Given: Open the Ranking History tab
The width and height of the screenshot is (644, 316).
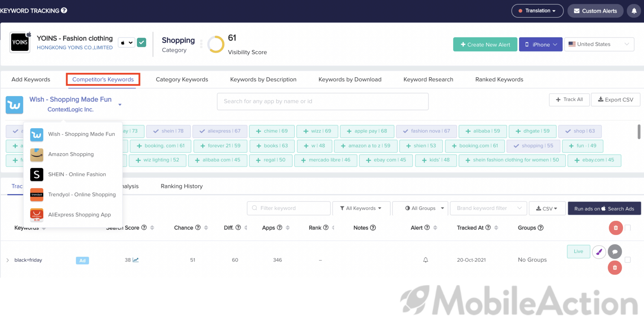Looking at the screenshot, I should (182, 186).
